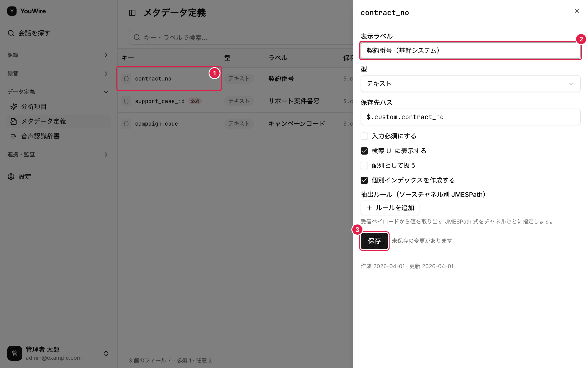Click the plus icon in ルールを追加
Image resolution: width=588 pixels, height=368 pixels.
[x=369, y=208]
